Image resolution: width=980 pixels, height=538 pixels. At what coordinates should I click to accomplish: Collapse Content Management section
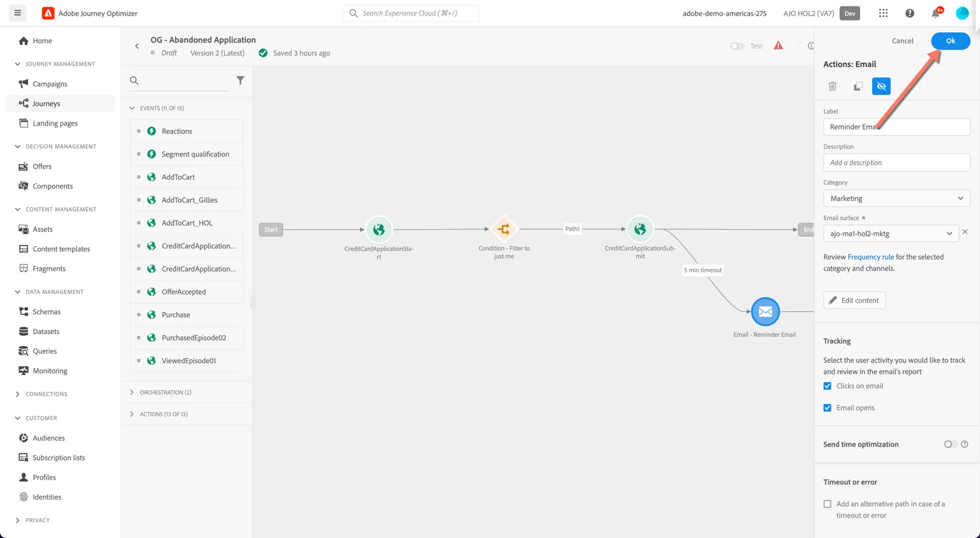(17, 209)
